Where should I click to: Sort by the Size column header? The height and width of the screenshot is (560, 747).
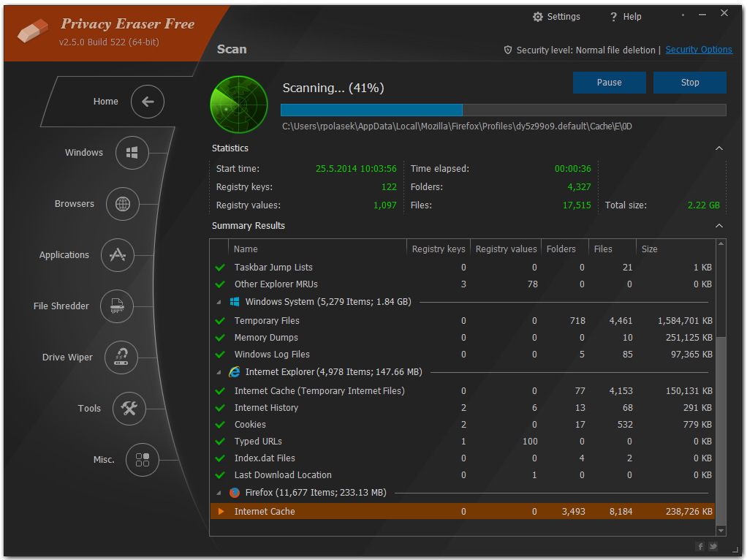[x=676, y=249]
